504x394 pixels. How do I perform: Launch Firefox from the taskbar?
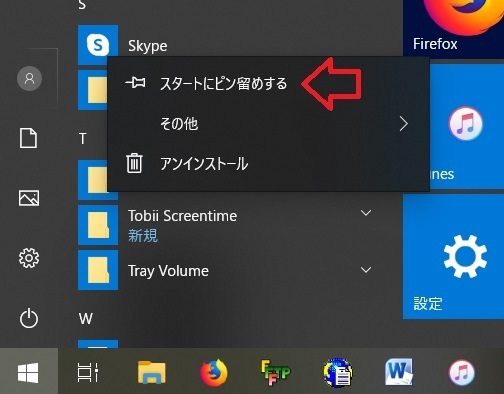[214, 372]
